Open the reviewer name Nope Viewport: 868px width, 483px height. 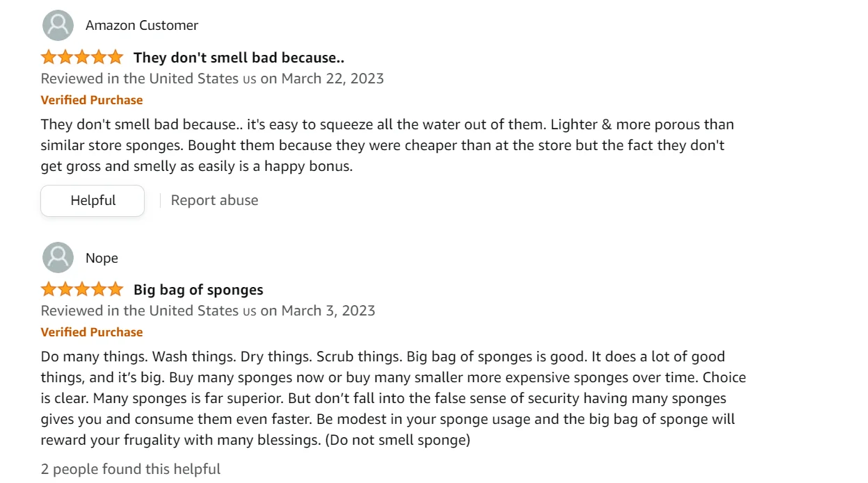102,258
